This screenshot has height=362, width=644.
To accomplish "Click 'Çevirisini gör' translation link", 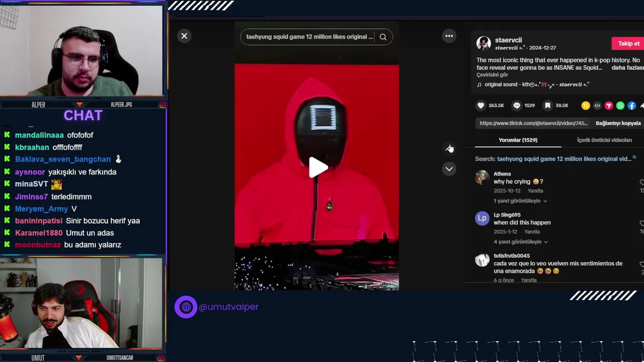I will (x=492, y=75).
